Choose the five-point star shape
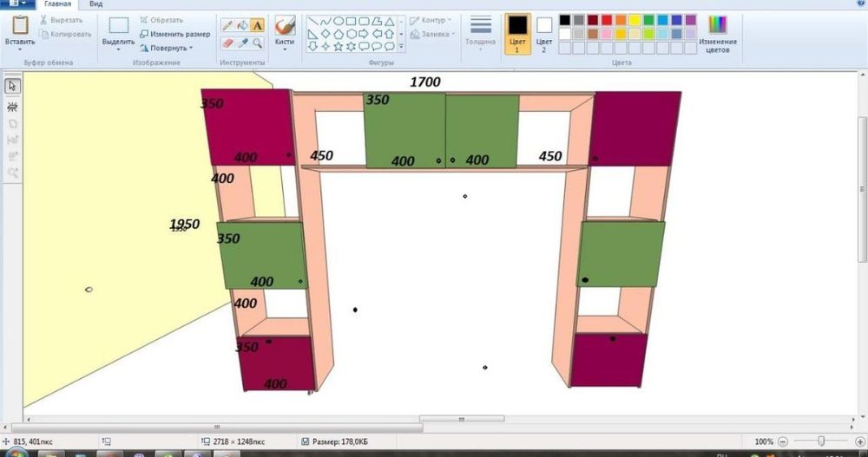The image size is (868, 457). (x=339, y=47)
